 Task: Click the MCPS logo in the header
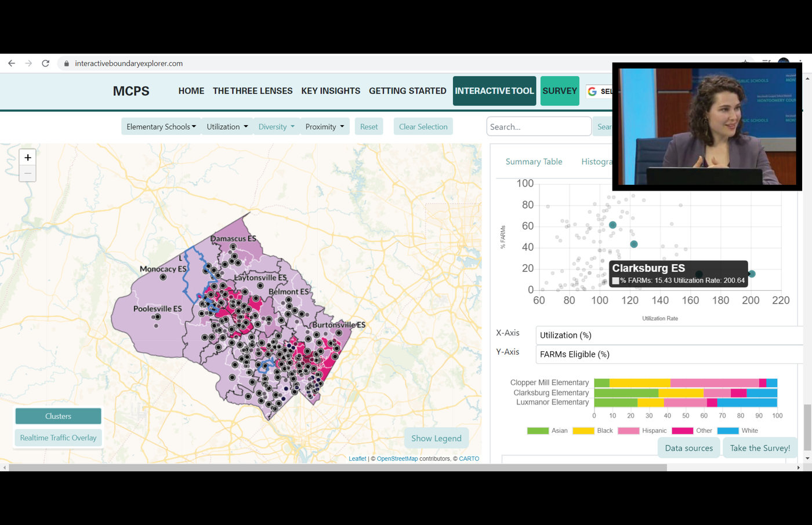click(131, 91)
